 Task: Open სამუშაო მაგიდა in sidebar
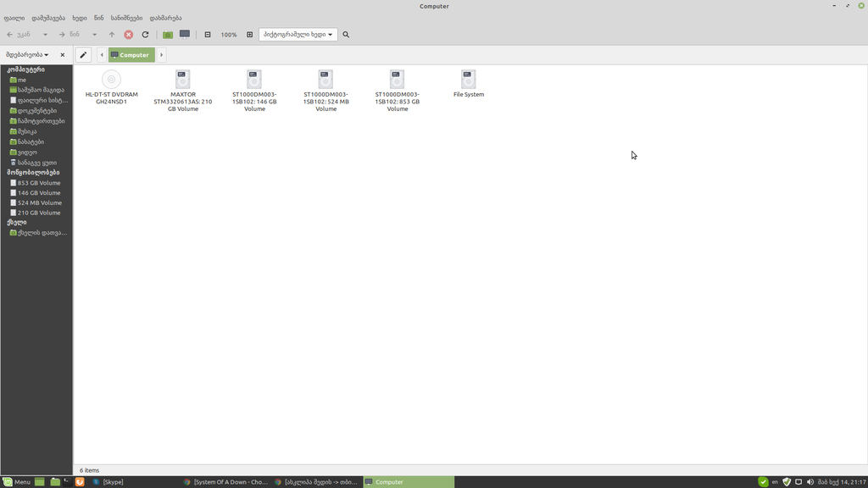(36, 90)
